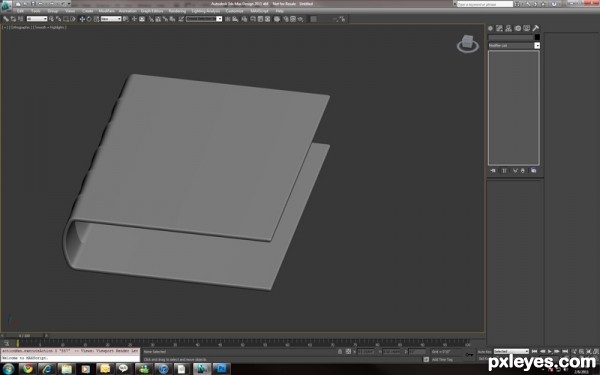This screenshot has width=600, height=375.
Task: Select the Select and Scale tool
Action: 96,19
